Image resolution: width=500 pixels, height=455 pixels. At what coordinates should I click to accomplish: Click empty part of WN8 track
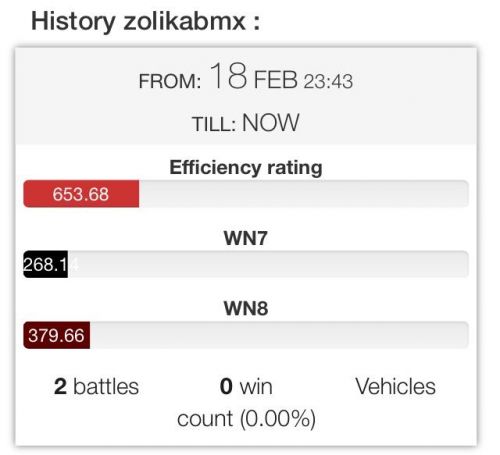coord(279,335)
